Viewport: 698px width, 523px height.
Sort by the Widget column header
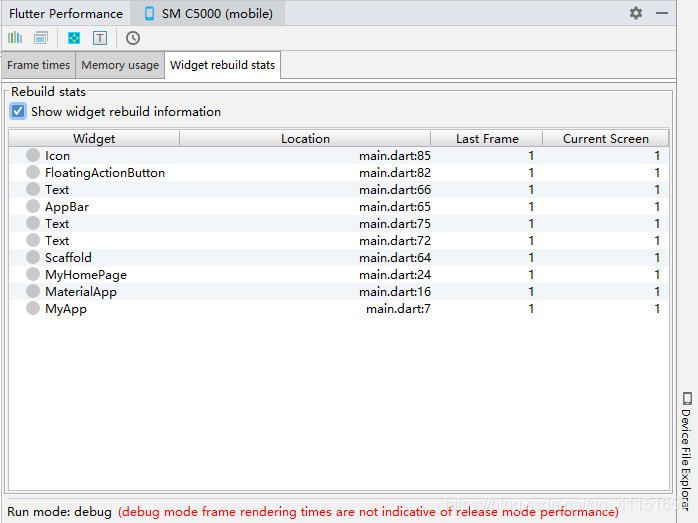coord(94,138)
